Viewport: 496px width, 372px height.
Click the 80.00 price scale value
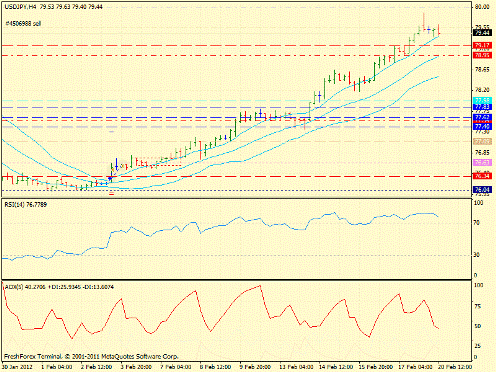pos(482,7)
